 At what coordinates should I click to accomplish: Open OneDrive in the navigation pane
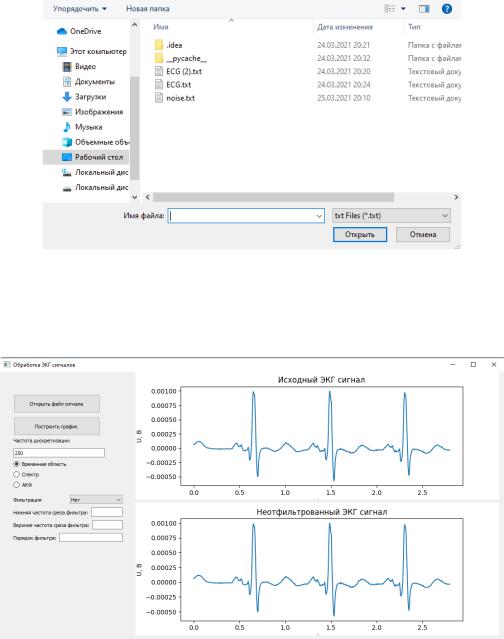pos(85,31)
